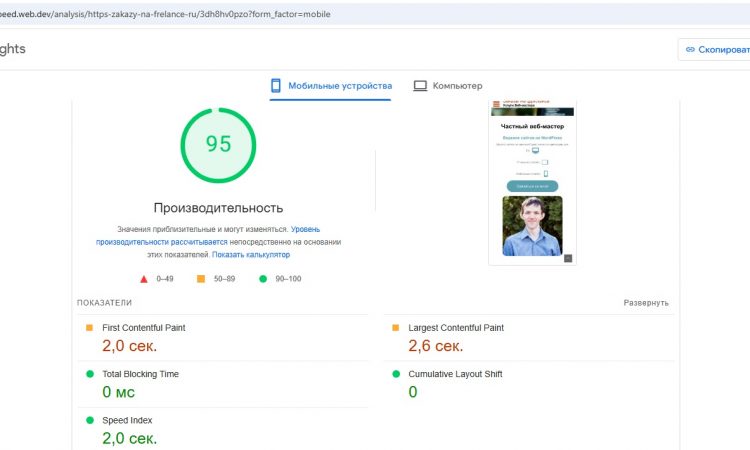Click the mobile phone icon in the tab
The height and width of the screenshot is (450, 750).
click(x=276, y=86)
